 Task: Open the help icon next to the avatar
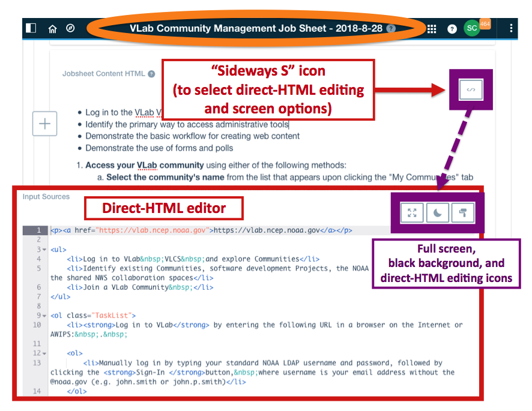(452, 29)
